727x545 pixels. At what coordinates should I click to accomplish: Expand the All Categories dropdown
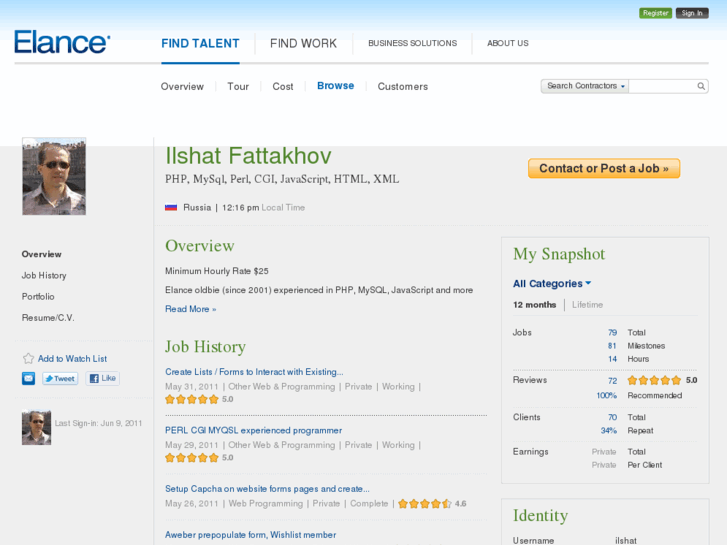coord(552,283)
